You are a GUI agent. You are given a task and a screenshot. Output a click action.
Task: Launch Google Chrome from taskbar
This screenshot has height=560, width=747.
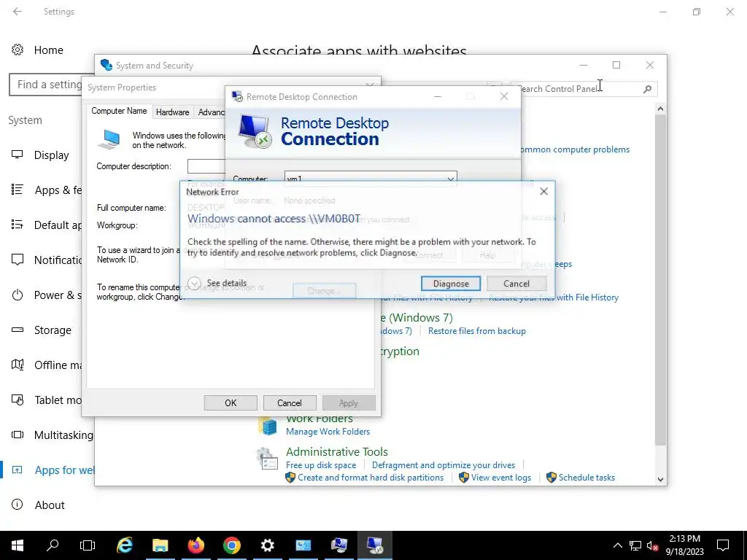[231, 545]
